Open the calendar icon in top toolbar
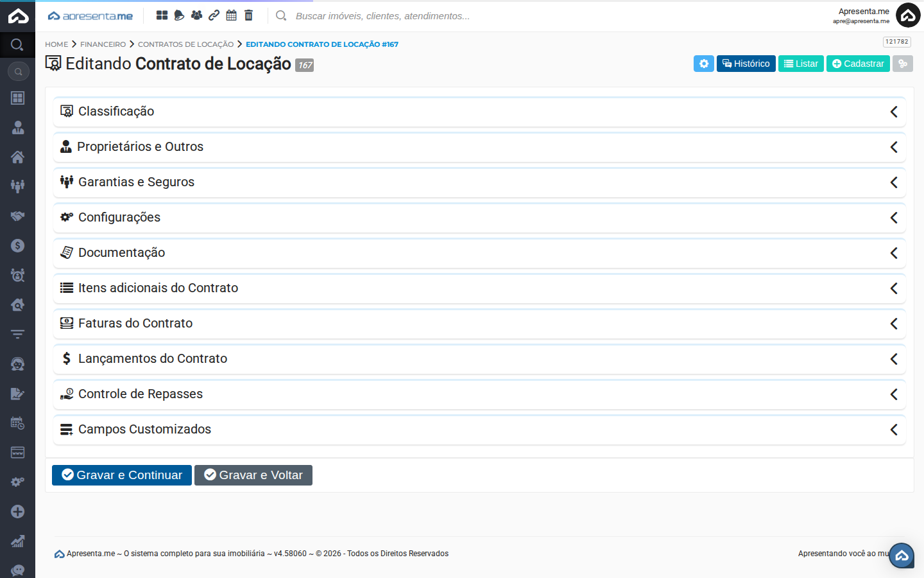Viewport: 924px width, 578px height. (232, 15)
